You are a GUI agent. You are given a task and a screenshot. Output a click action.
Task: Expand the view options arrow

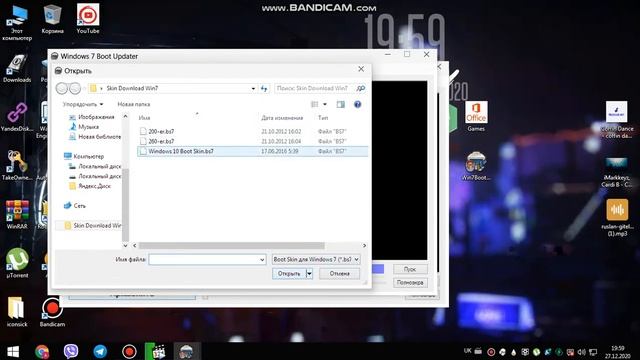point(325,104)
